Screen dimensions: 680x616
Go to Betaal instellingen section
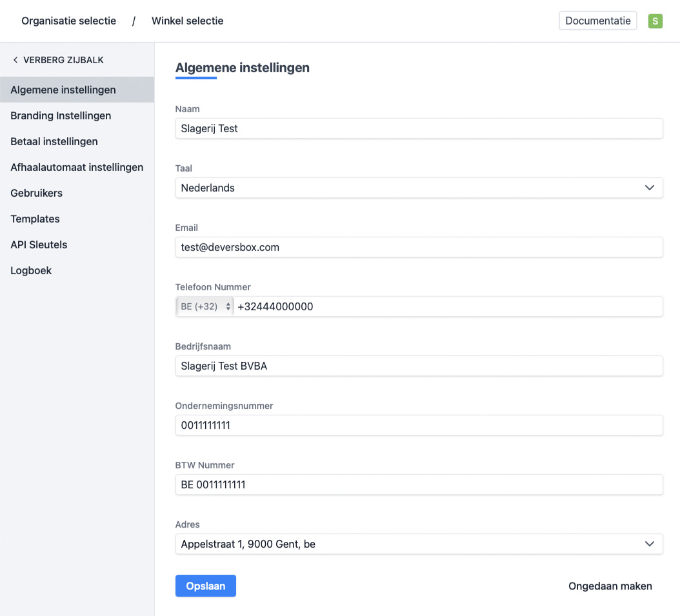54,141
